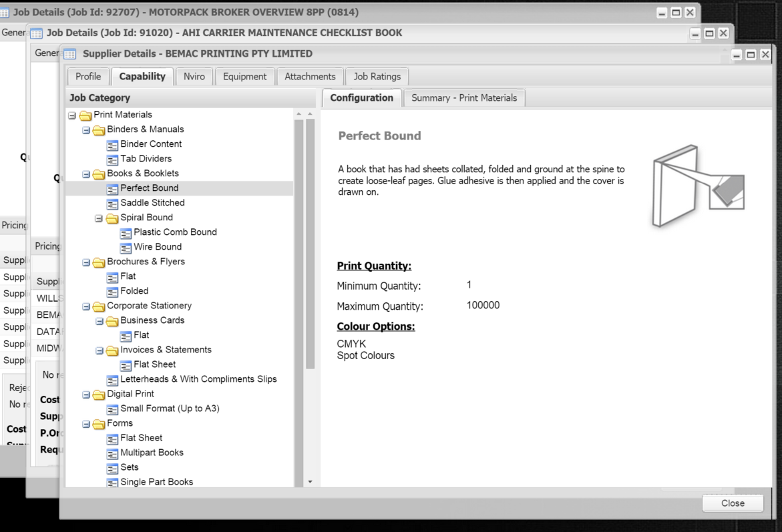This screenshot has height=532, width=782.
Task: Click the Job Category scrollbar down arrow
Action: point(310,481)
